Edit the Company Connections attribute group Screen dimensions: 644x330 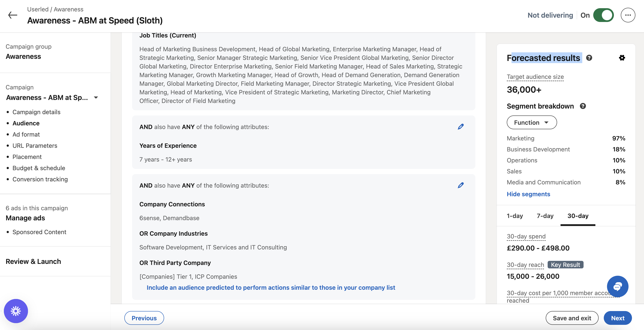(461, 185)
